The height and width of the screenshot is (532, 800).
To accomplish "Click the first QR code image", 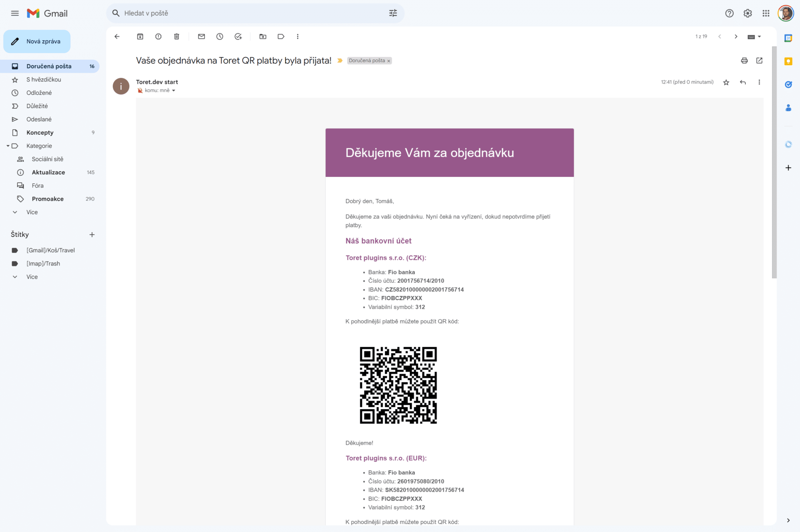I will pyautogui.click(x=398, y=385).
